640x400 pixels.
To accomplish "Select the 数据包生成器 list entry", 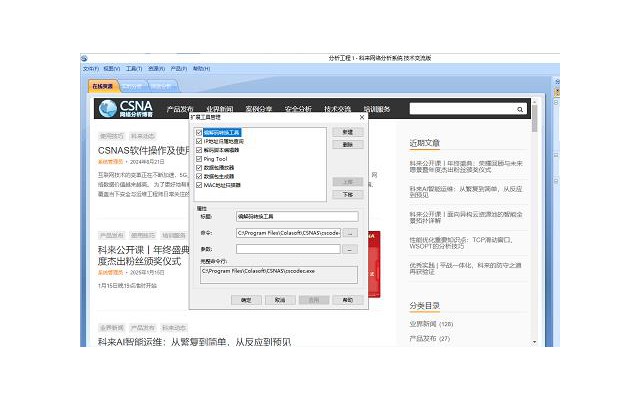I will [x=219, y=176].
